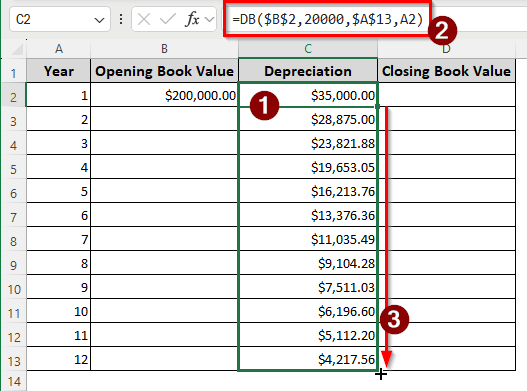Select the Year cell containing 8
Screen dimensions: 527x391
58,263
